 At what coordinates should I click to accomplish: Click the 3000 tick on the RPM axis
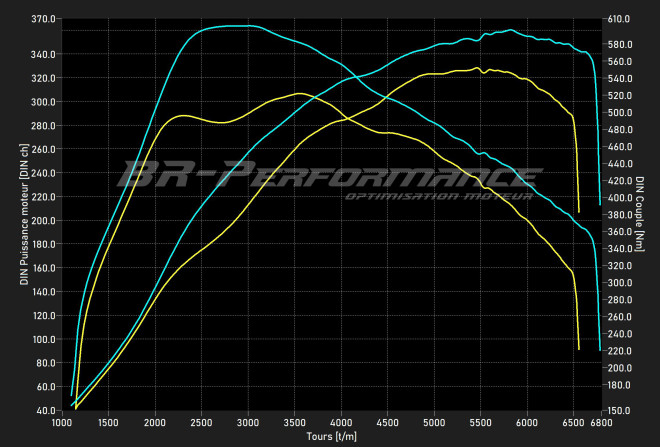coord(248,423)
